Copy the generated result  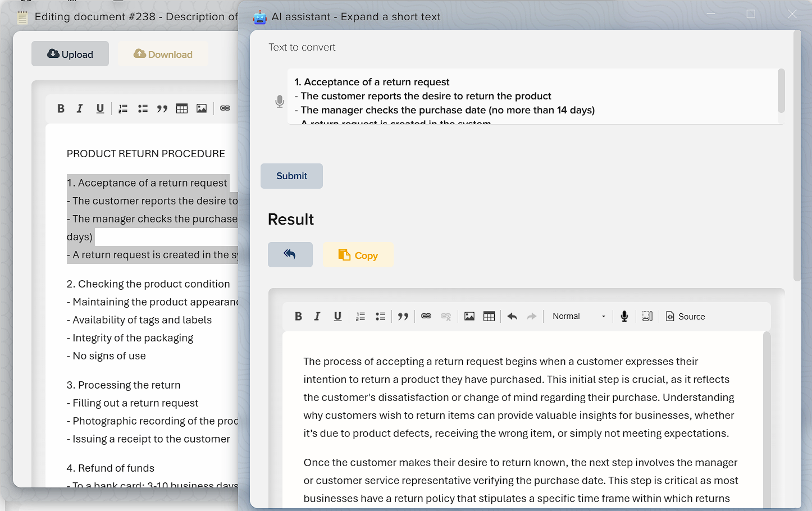coord(358,255)
